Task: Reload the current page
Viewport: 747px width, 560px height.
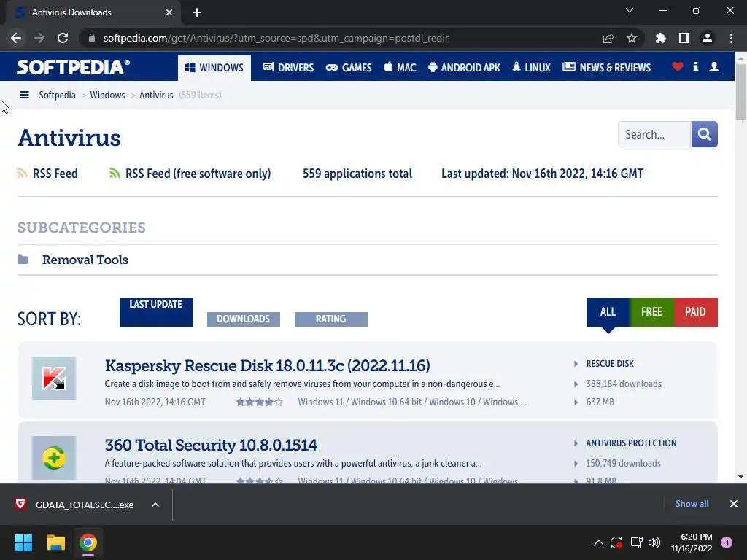Action: [x=63, y=38]
